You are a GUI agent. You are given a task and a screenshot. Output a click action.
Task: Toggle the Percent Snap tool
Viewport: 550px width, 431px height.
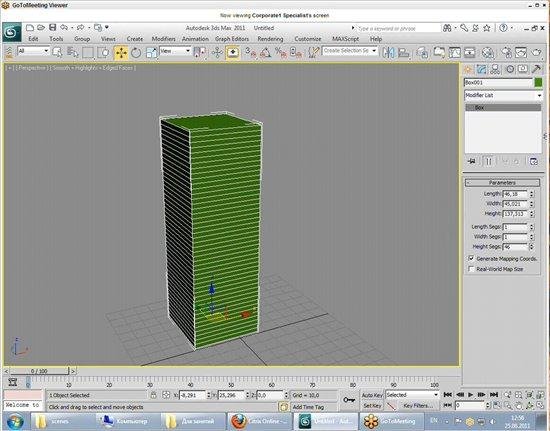pyautogui.click(x=281, y=53)
